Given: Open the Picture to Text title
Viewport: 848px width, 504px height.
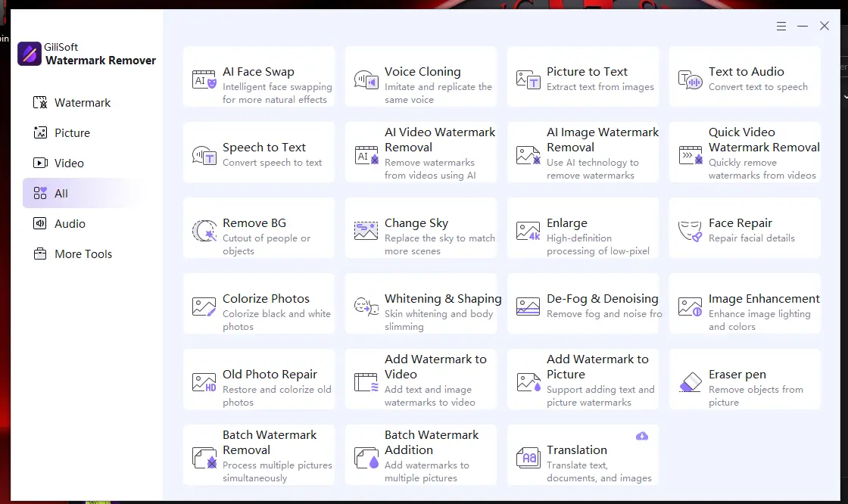Looking at the screenshot, I should pos(587,71).
